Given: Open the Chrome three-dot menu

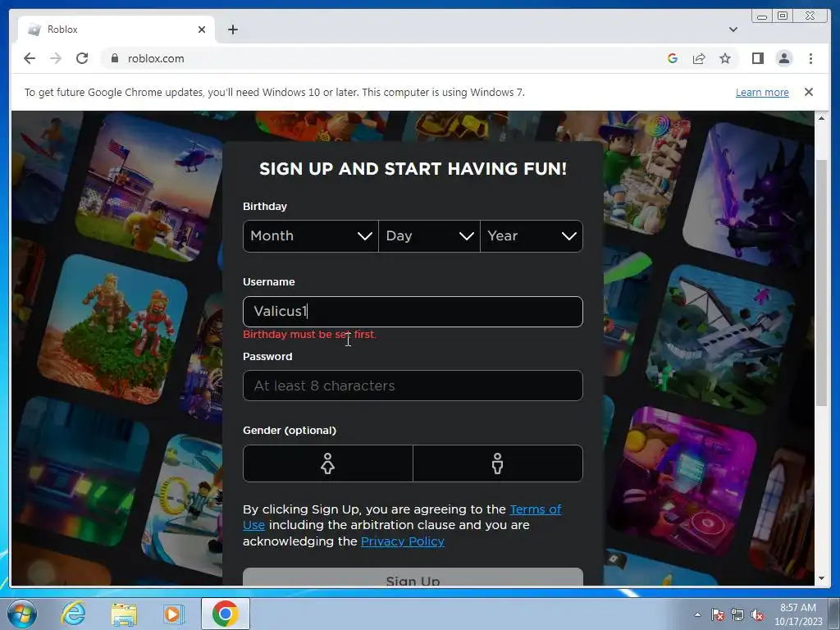Looking at the screenshot, I should click(810, 58).
